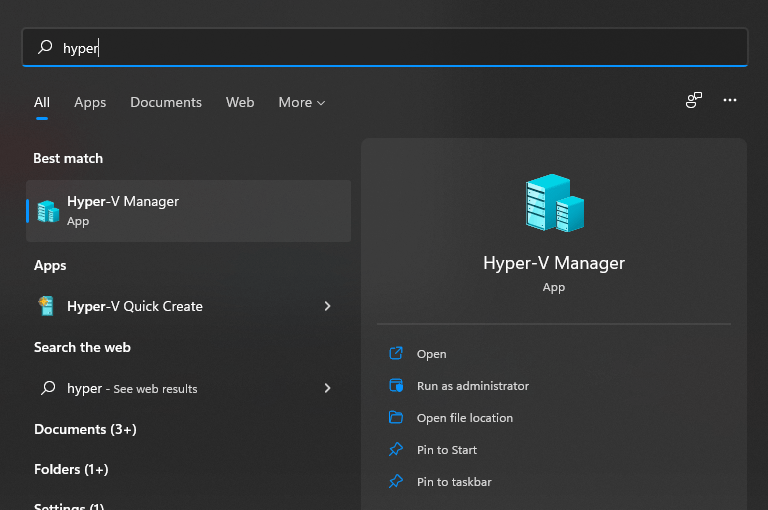
Task: Click the Open action icon
Action: tap(396, 353)
